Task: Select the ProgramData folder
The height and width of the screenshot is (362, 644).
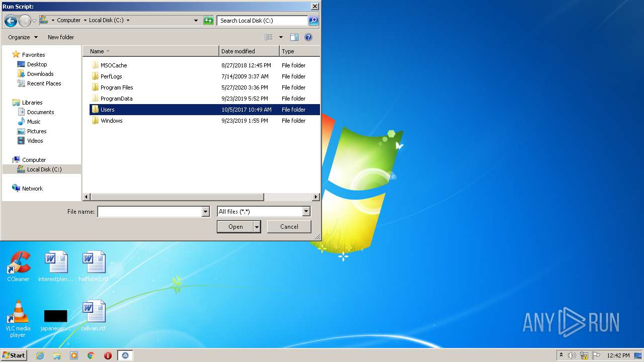Action: click(x=116, y=99)
